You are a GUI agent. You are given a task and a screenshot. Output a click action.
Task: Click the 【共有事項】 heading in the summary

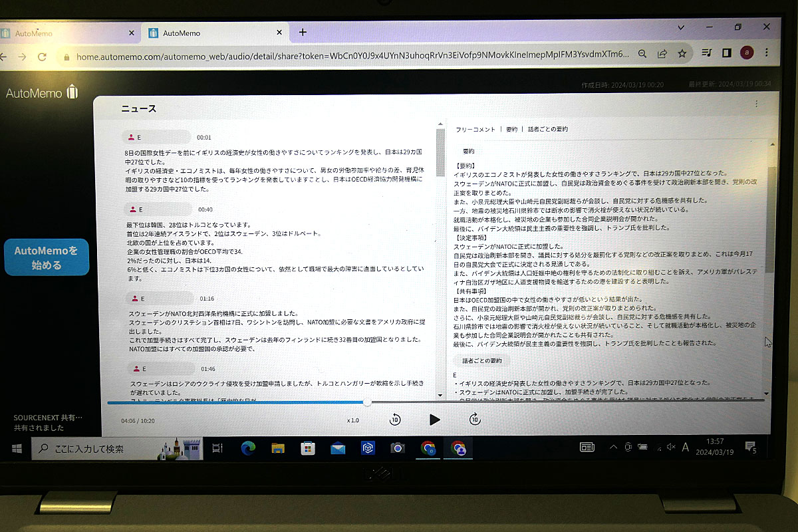(x=471, y=291)
